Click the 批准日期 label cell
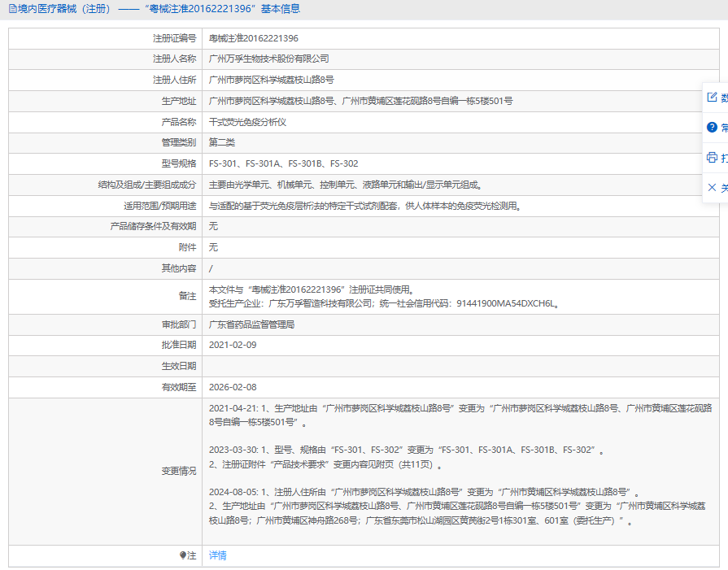 (x=106, y=345)
